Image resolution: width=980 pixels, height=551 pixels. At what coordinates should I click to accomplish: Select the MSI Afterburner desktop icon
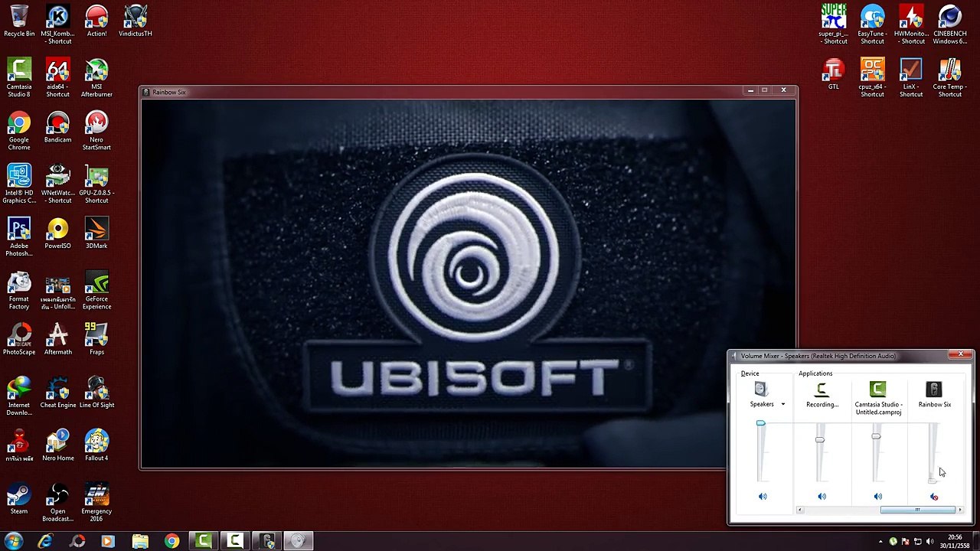(x=96, y=77)
